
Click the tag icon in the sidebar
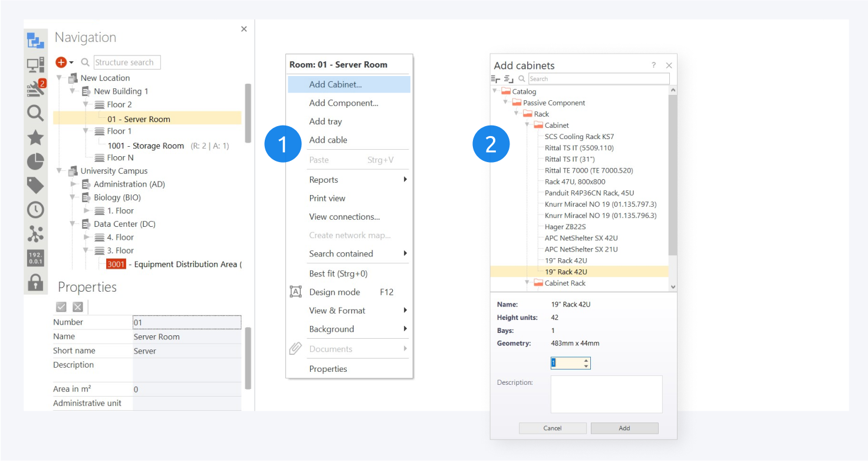(35, 186)
